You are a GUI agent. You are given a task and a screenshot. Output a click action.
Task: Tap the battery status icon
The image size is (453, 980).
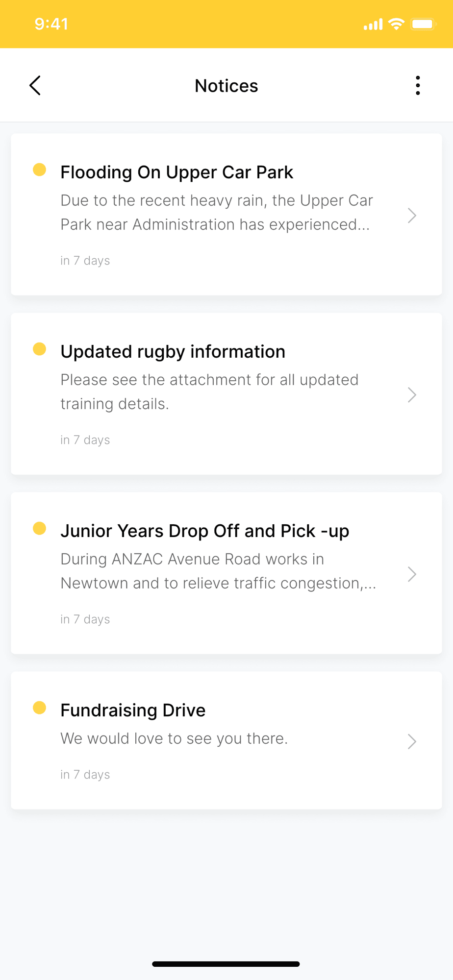tap(423, 24)
